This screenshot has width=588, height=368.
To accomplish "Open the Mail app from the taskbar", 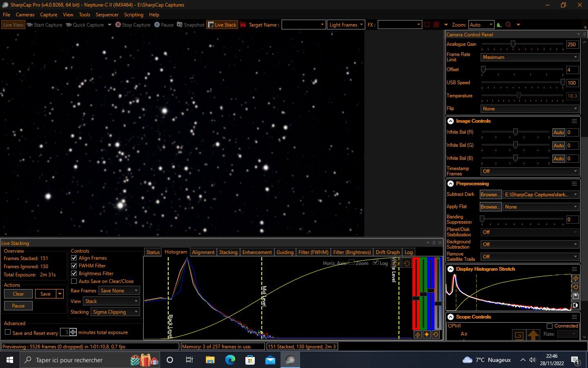I will point(270,360).
